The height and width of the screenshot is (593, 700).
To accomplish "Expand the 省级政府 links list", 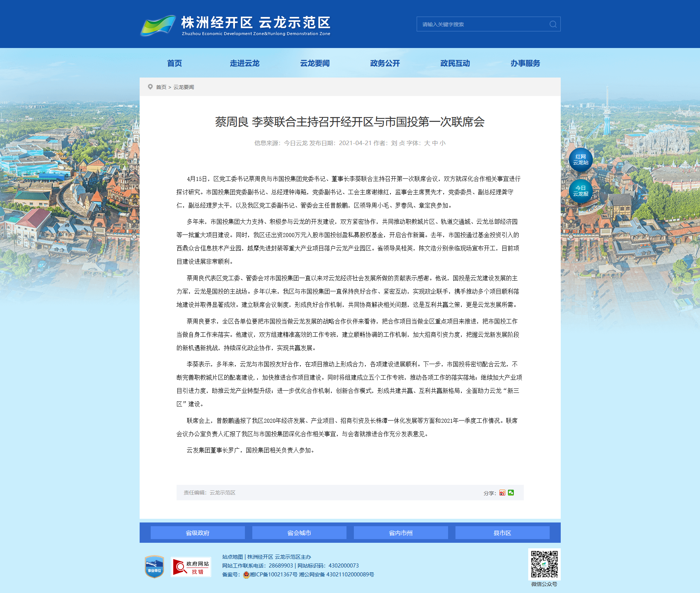I will (x=198, y=533).
